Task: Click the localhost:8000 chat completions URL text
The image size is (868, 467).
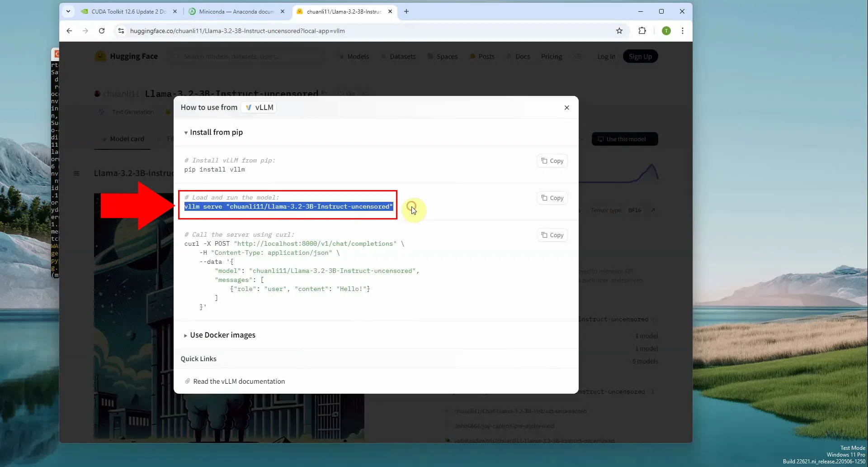Action: click(x=315, y=244)
